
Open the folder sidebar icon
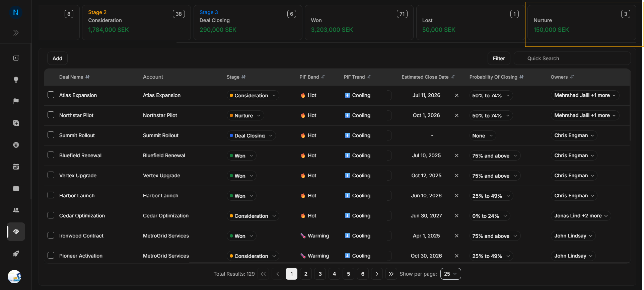(x=16, y=188)
